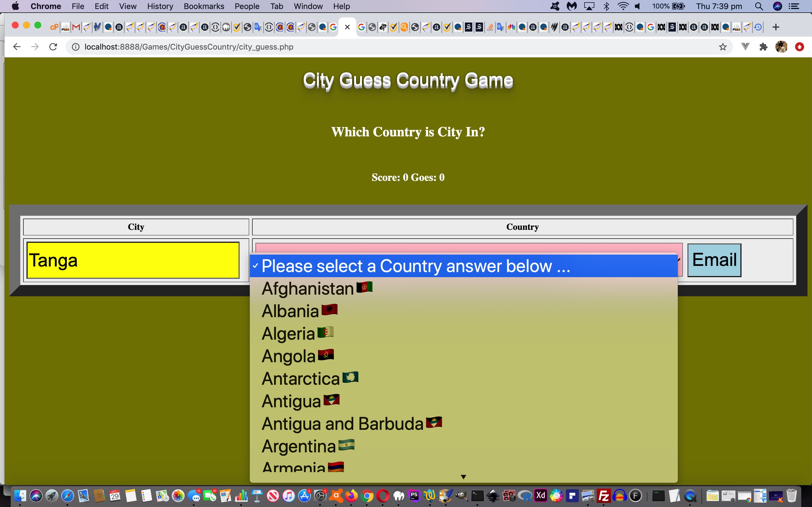This screenshot has width=812, height=507.
Task: Click the Adobe XD icon in the dock
Action: click(540, 495)
